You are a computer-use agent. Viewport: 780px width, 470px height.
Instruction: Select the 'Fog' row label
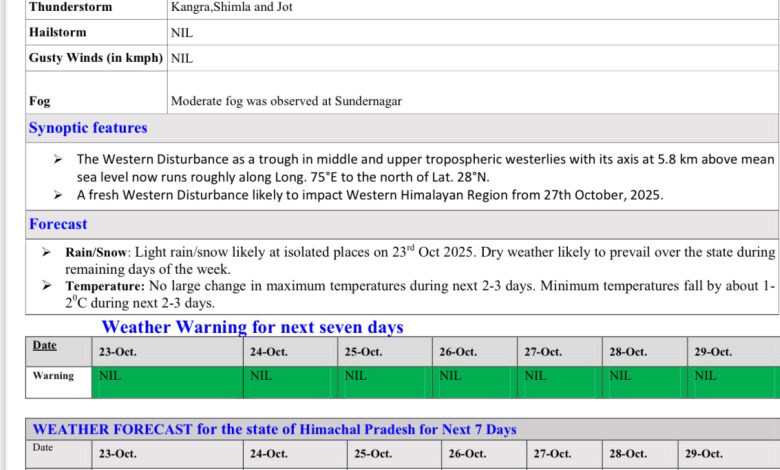(40, 101)
